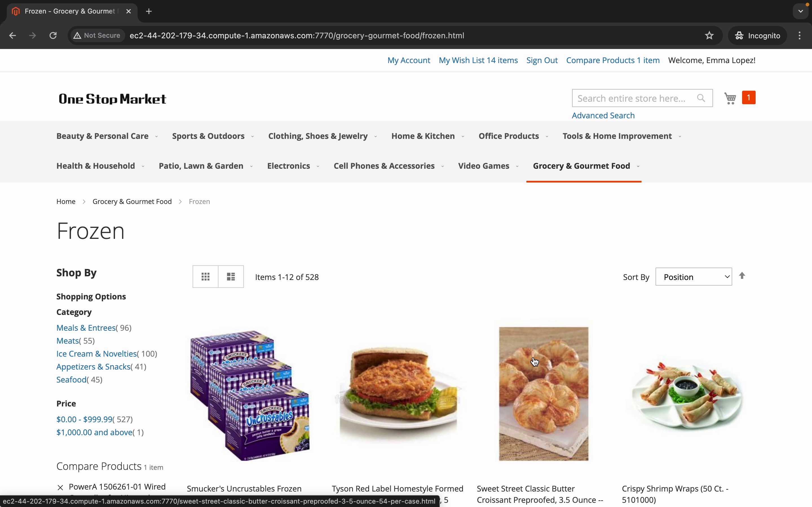Open the butter croissant product thumbnail
This screenshot has width=812, height=507.
click(544, 394)
